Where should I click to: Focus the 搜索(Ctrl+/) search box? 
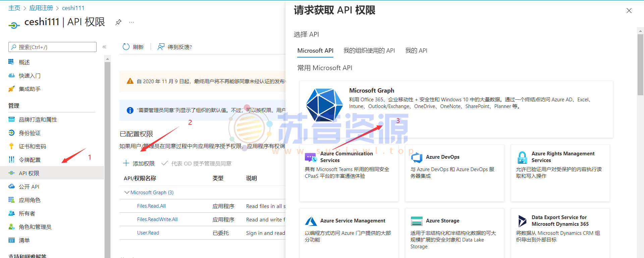[52, 47]
